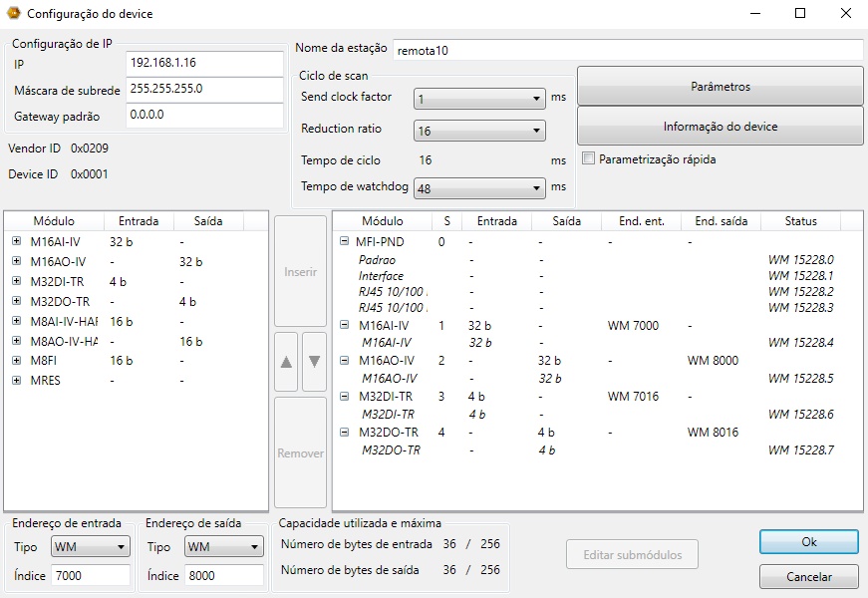
Task: Confirm with the Ok button
Action: pos(808,541)
